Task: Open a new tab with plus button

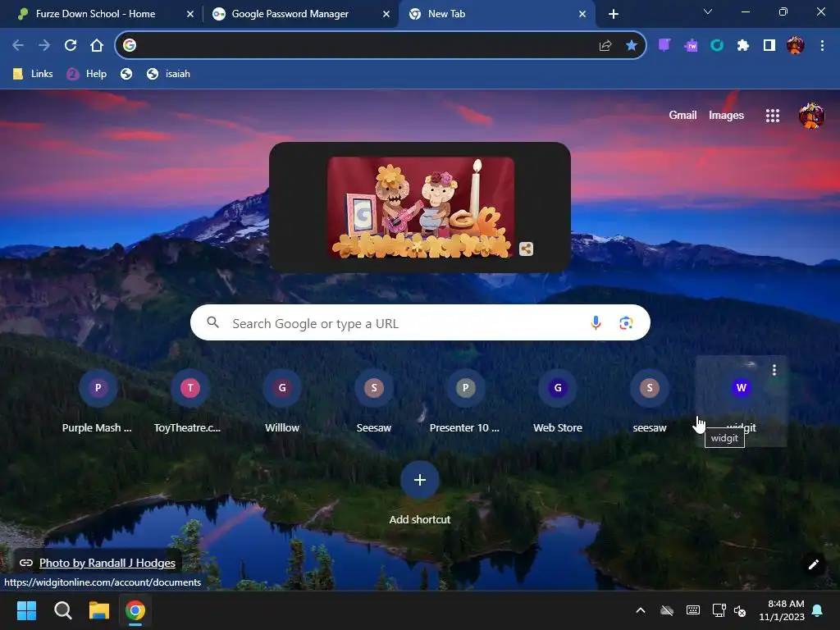Action: (x=614, y=14)
